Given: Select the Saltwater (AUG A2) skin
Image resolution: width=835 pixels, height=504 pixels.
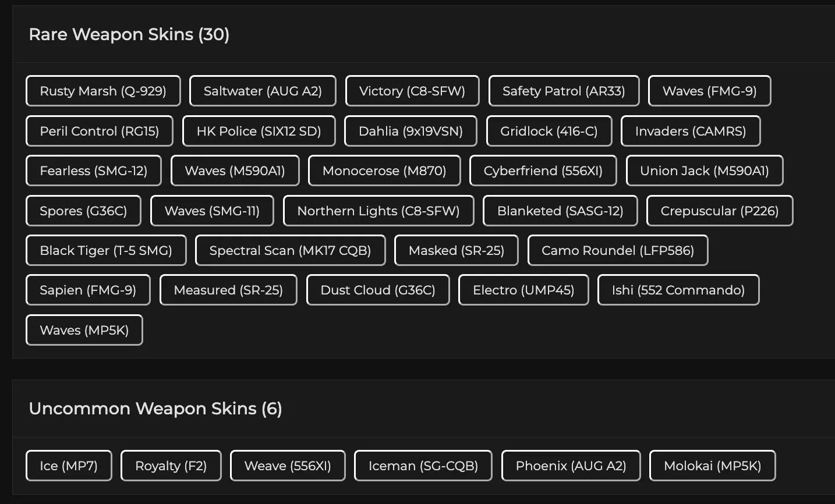Looking at the screenshot, I should 263,91.
